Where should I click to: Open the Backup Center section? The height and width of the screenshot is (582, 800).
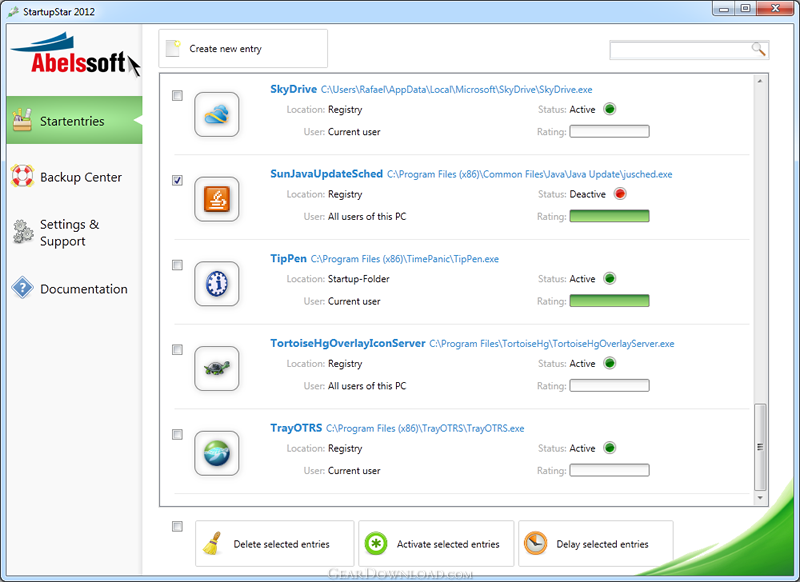coord(74,176)
